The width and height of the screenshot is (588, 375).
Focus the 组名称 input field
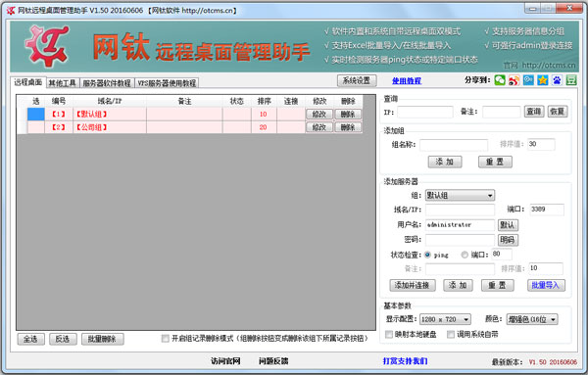pos(454,145)
